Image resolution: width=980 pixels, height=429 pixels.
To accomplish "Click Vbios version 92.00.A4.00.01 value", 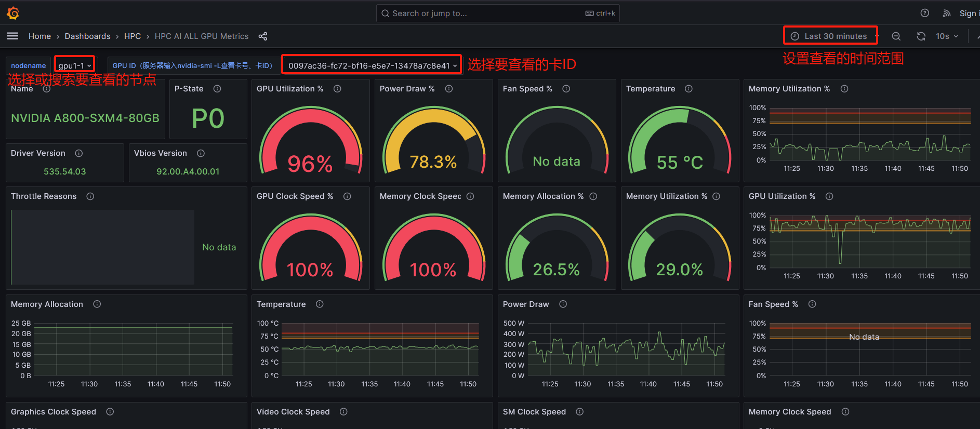I will tap(188, 171).
